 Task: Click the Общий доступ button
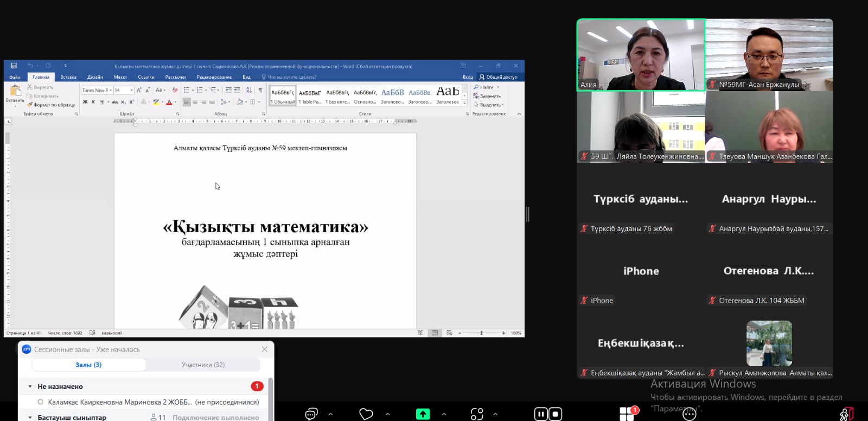coord(498,77)
